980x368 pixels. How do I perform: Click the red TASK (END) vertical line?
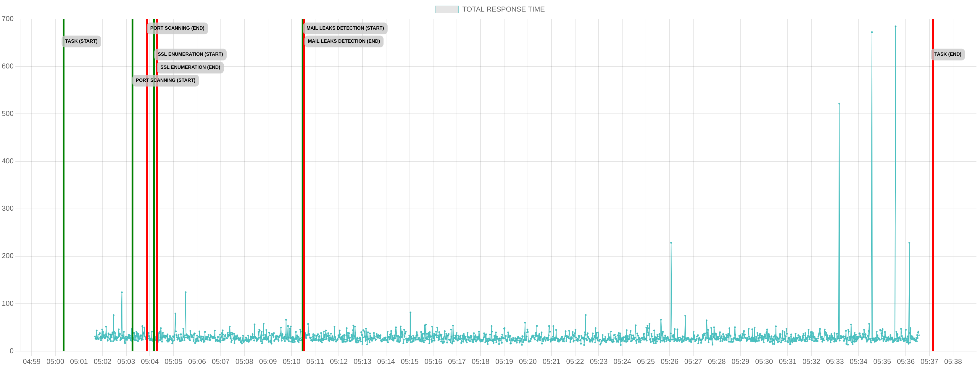click(x=932, y=185)
